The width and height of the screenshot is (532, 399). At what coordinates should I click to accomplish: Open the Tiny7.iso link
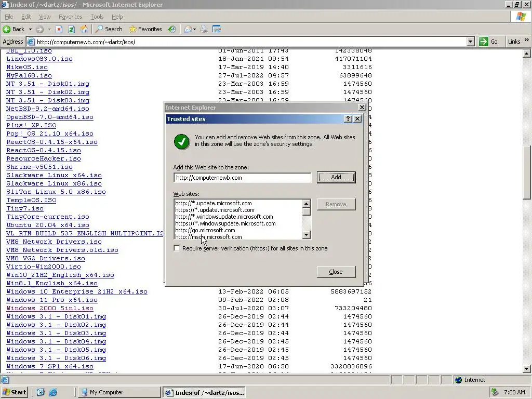(x=25, y=209)
